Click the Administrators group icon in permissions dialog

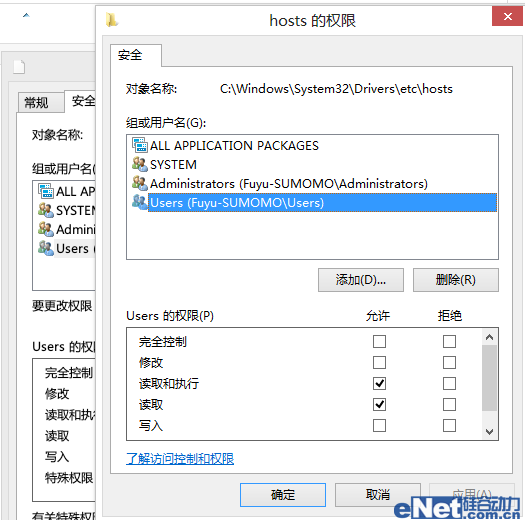pos(140,183)
